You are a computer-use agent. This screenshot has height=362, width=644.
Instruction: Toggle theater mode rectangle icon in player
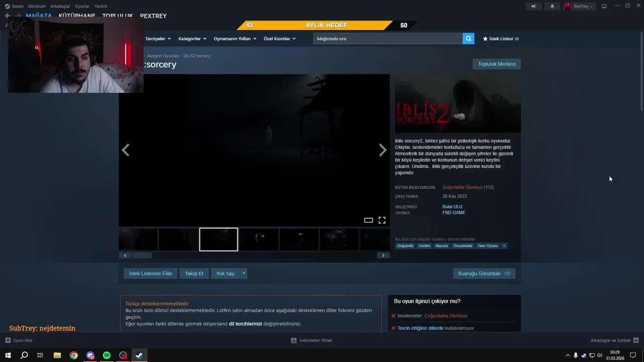click(x=368, y=220)
